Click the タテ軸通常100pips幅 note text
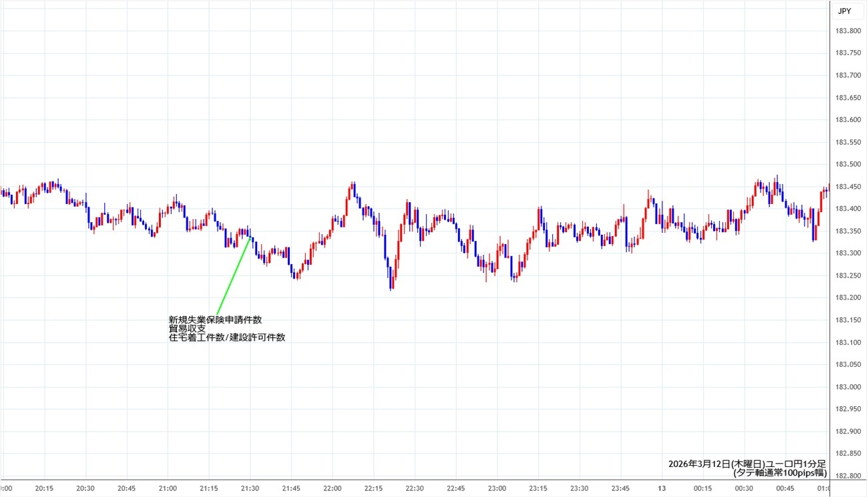Screen dimensions: 868x497 (779, 473)
